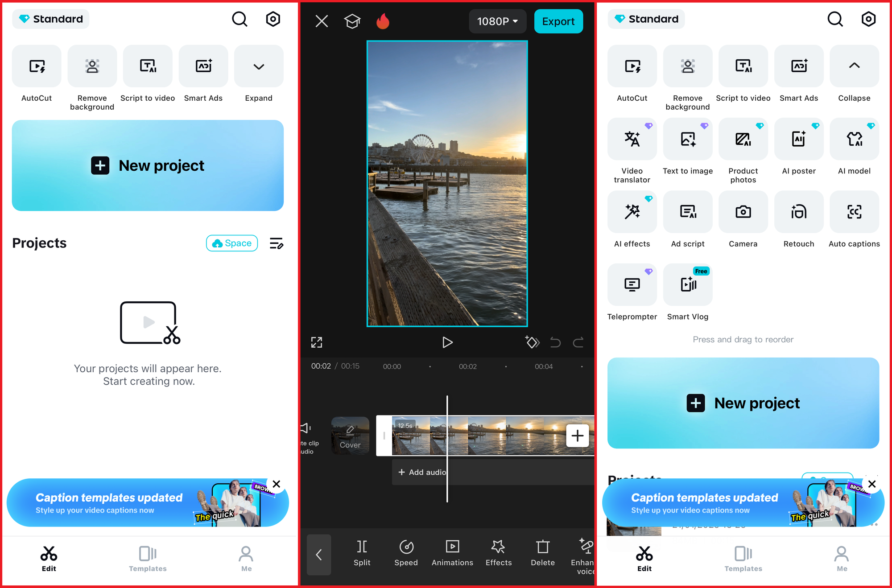Select the AutoCut tool
This screenshot has height=588, width=892.
pos(36,66)
